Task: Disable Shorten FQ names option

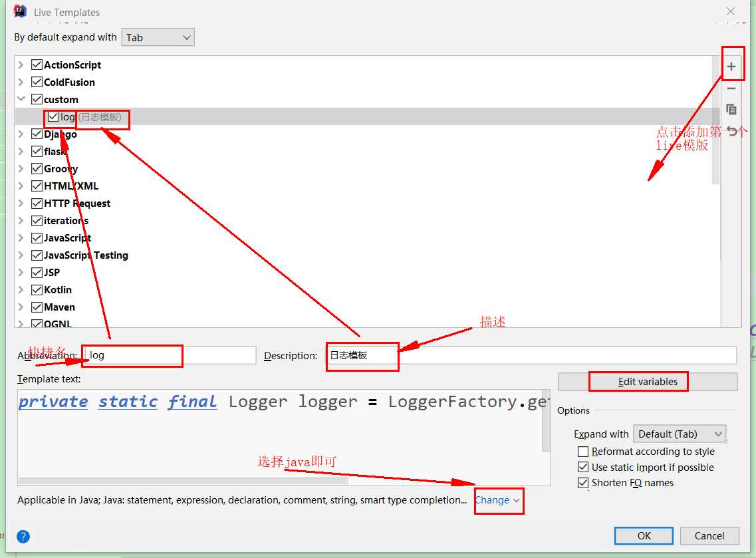Action: (583, 483)
